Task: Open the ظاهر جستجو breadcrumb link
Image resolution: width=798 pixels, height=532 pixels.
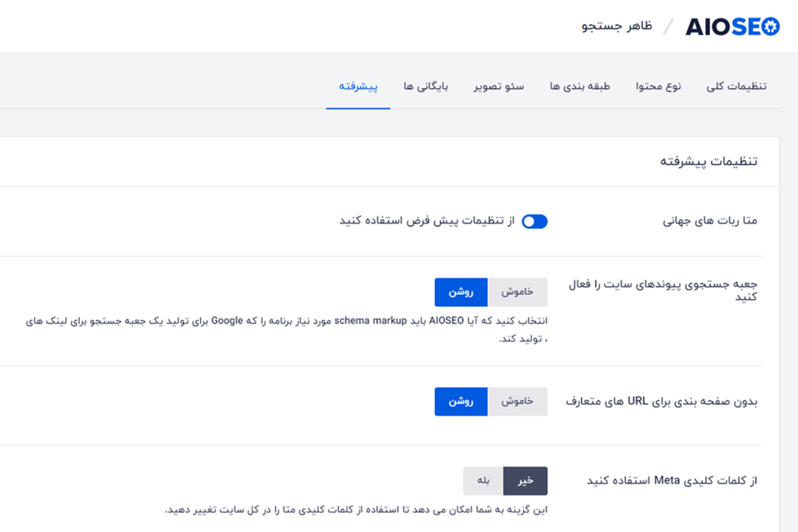Action: coord(616,26)
